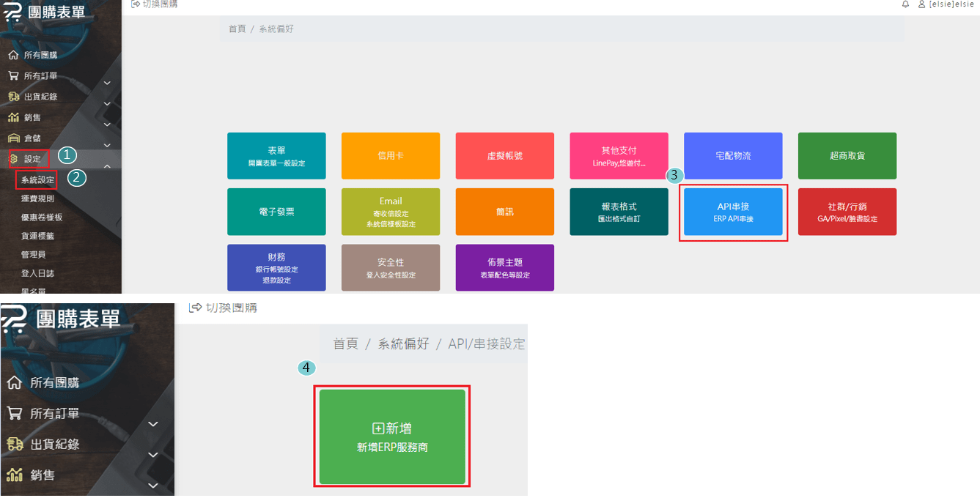Click the warehouse icon next to 倉儲

(x=13, y=138)
